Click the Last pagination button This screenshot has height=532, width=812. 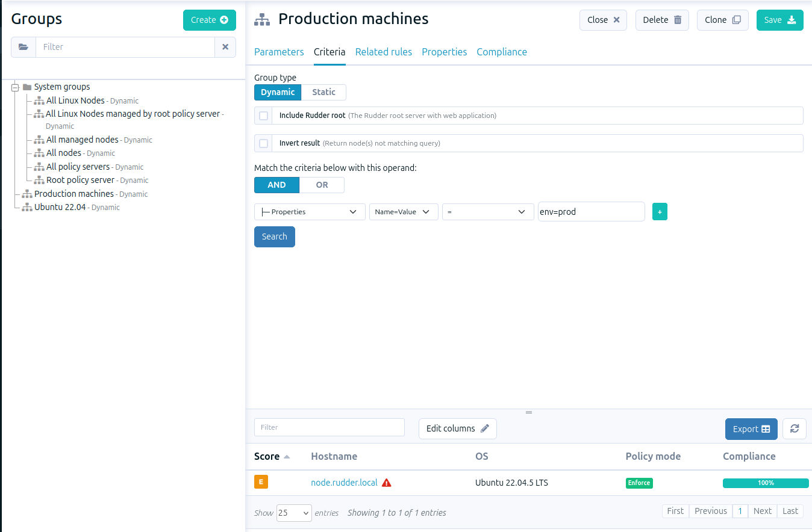(x=790, y=511)
